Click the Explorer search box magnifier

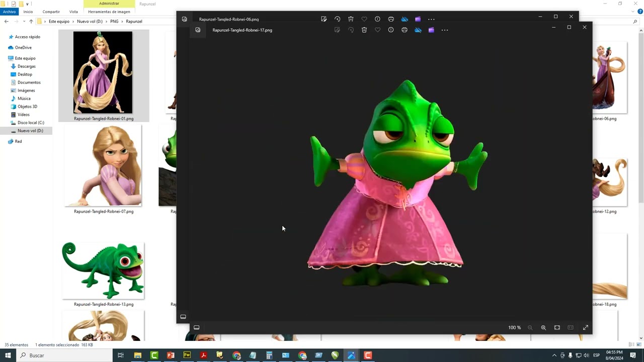(635, 22)
